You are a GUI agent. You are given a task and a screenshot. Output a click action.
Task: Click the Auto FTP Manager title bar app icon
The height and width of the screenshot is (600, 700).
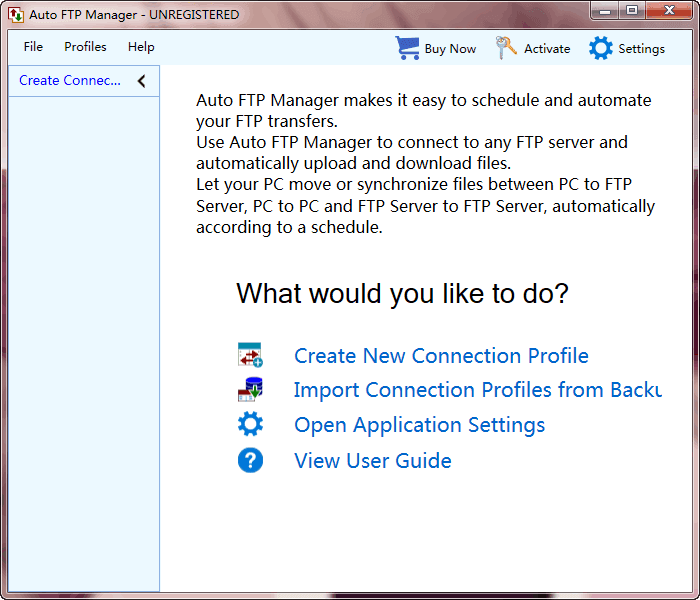(x=16, y=15)
